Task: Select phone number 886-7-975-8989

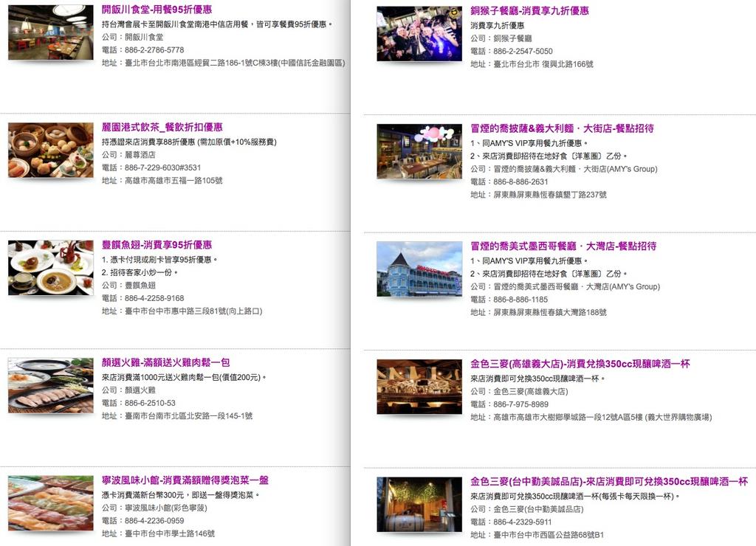Action: click(x=520, y=404)
